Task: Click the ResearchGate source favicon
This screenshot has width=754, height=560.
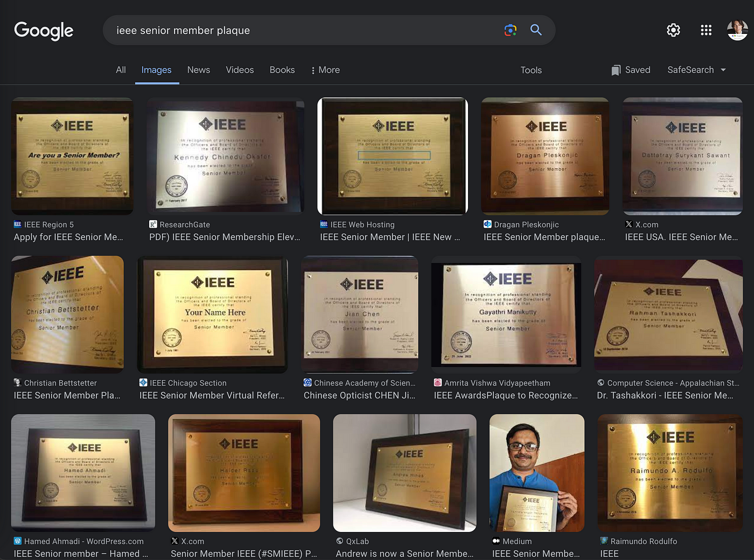Action: pos(153,225)
